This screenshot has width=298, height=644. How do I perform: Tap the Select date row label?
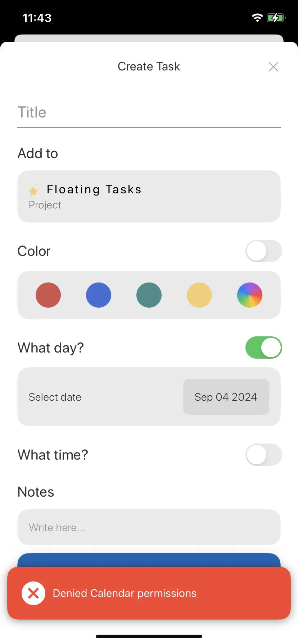click(x=55, y=397)
